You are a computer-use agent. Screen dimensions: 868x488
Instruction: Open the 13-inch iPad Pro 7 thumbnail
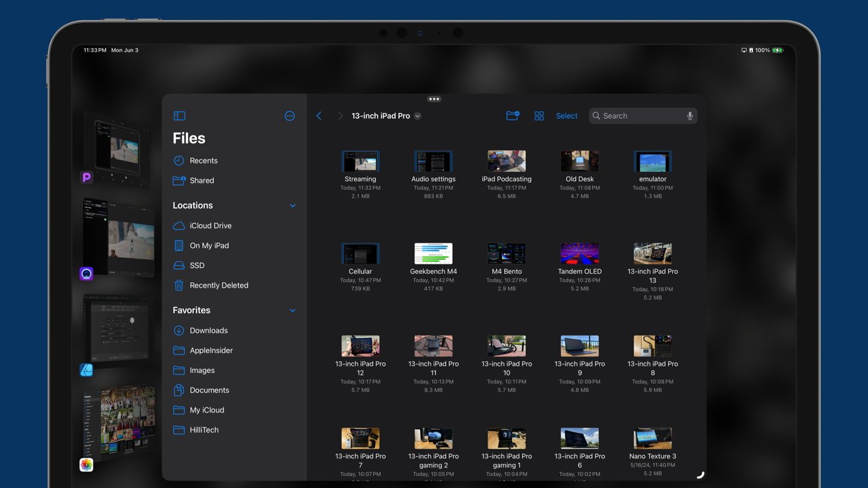click(361, 438)
